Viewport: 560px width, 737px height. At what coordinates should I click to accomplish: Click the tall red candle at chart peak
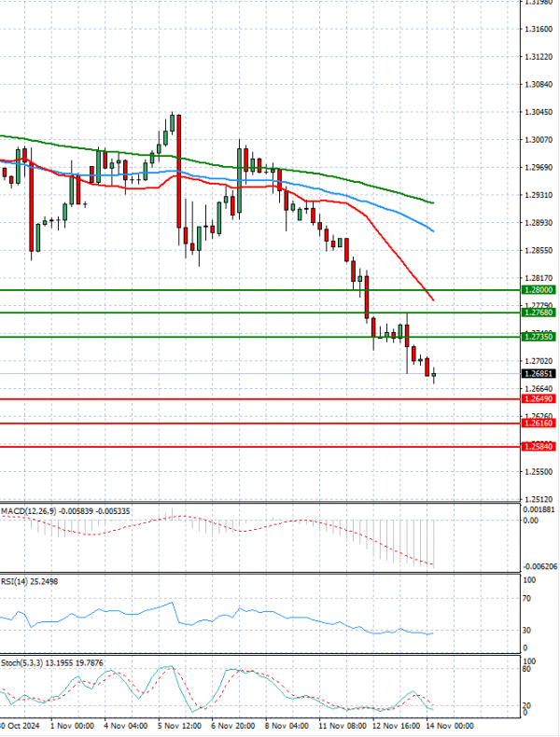(x=178, y=172)
